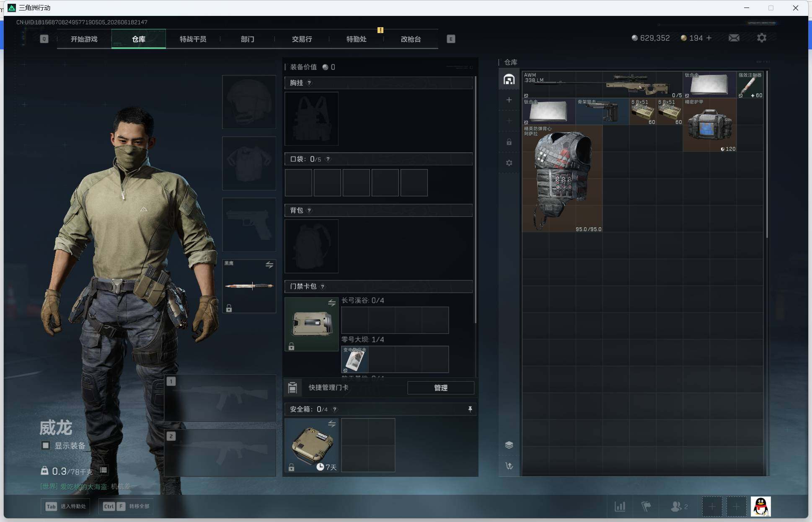
Task: Open the statistics bar chart icon
Action: click(620, 507)
